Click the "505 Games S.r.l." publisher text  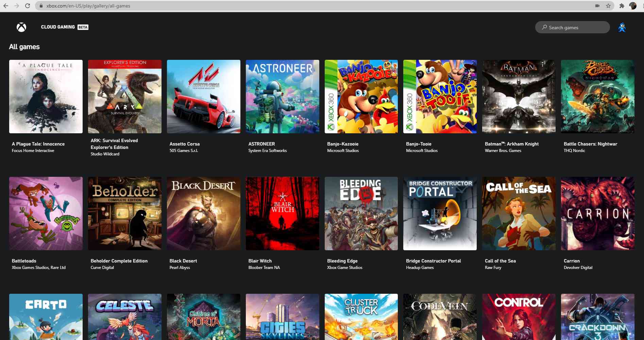coord(184,151)
